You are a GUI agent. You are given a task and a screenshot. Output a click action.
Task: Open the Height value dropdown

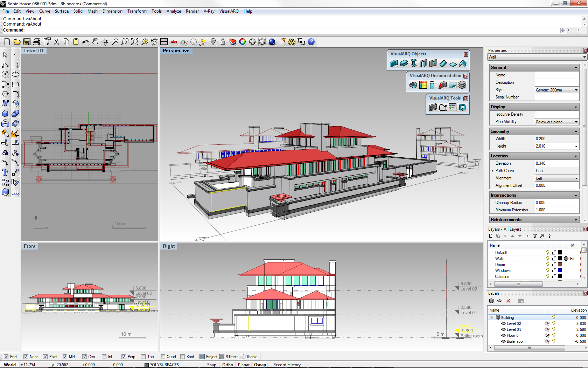point(576,146)
